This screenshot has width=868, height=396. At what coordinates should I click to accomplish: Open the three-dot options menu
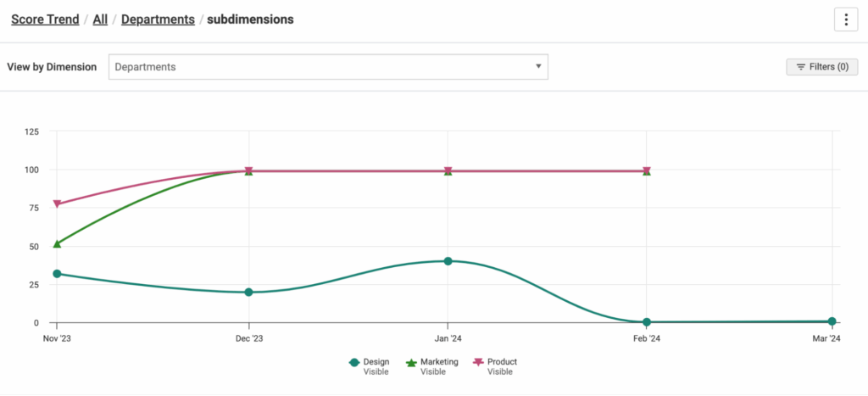tap(846, 20)
